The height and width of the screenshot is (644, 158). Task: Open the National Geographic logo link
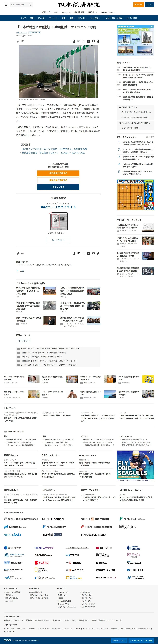coord(41,570)
